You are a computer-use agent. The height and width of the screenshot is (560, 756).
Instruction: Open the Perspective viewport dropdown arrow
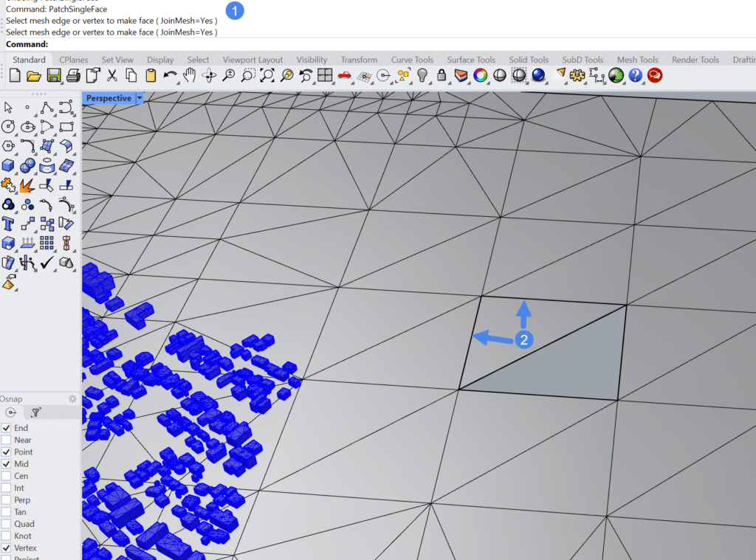[140, 98]
